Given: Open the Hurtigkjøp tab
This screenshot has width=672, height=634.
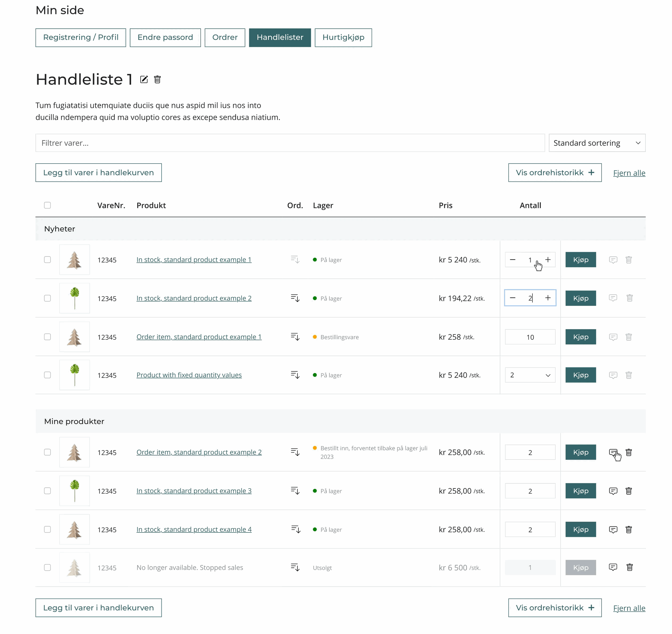Looking at the screenshot, I should click(x=343, y=38).
